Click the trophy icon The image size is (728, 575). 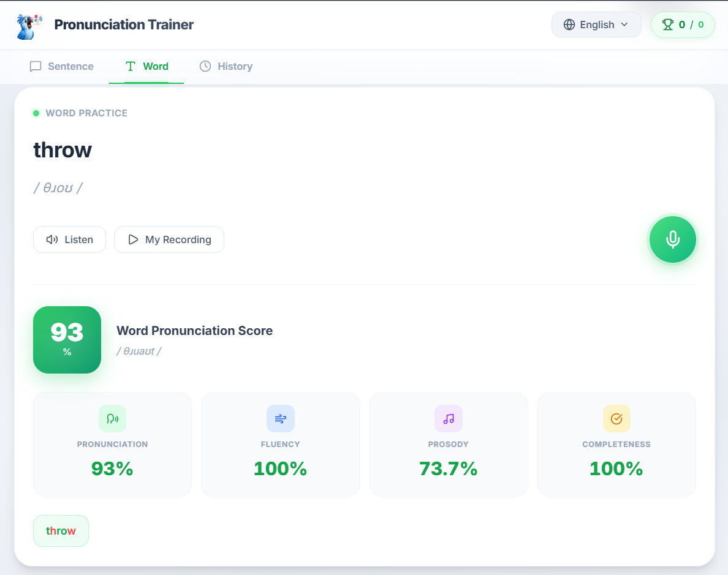668,24
